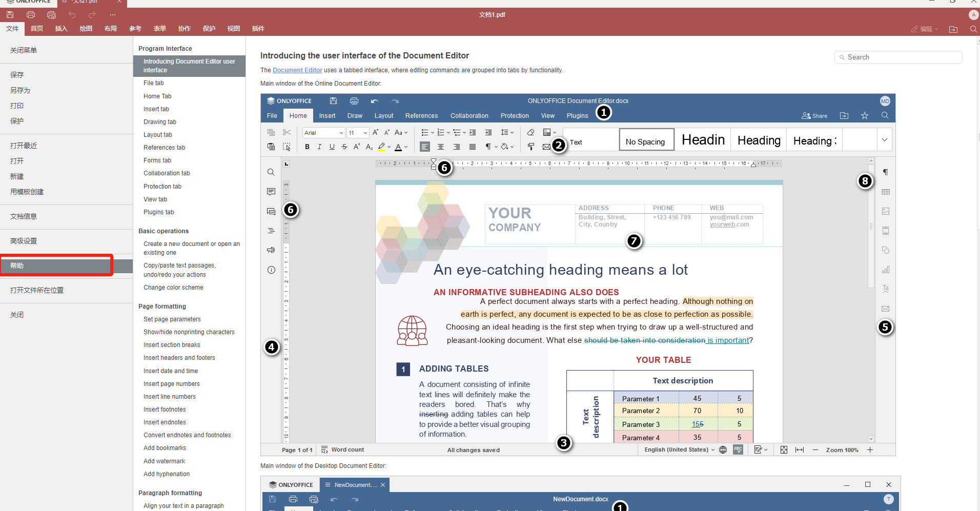Switch to the 视图 ribbon tab
This screenshot has height=511, width=980.
234,29
